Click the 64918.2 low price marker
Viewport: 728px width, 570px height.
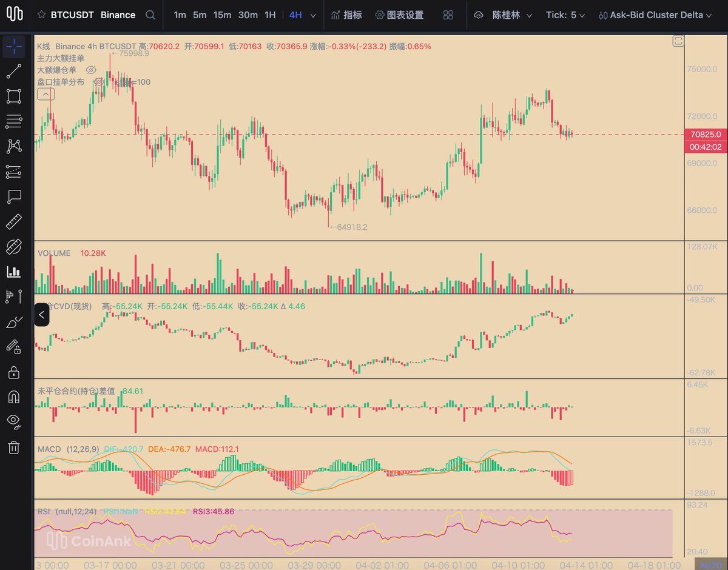[348, 227]
